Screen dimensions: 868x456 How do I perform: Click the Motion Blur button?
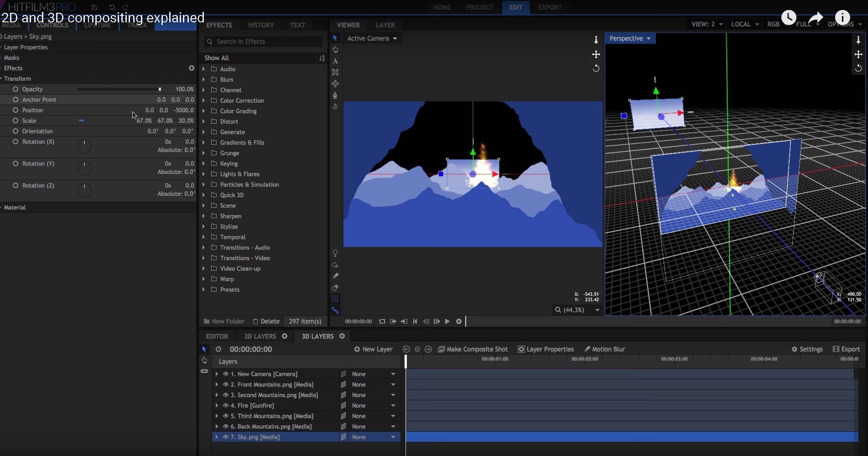[604, 349]
